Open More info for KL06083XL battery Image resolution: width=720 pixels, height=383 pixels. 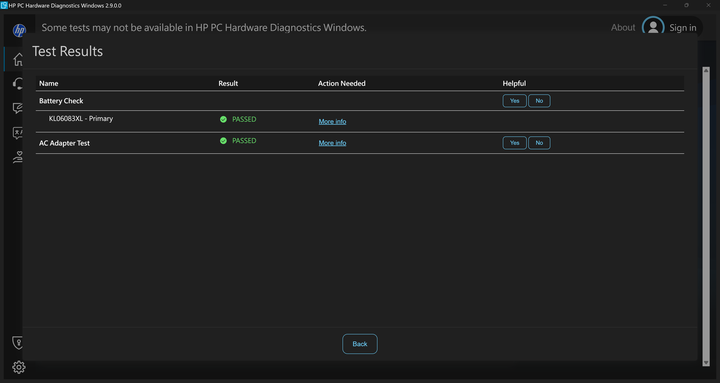(332, 122)
